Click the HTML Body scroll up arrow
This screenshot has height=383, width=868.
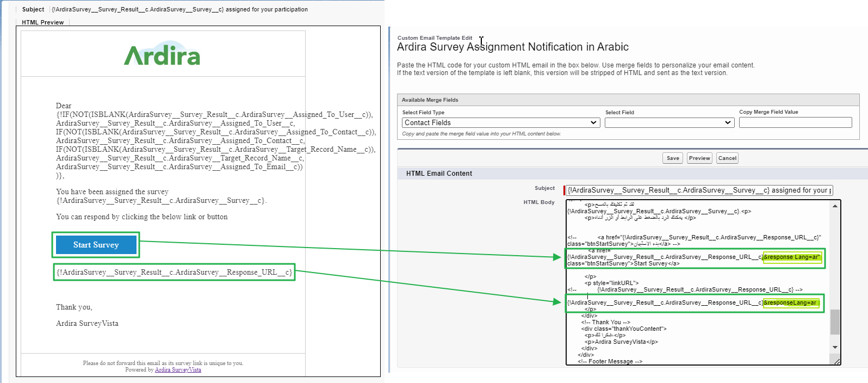(835, 206)
